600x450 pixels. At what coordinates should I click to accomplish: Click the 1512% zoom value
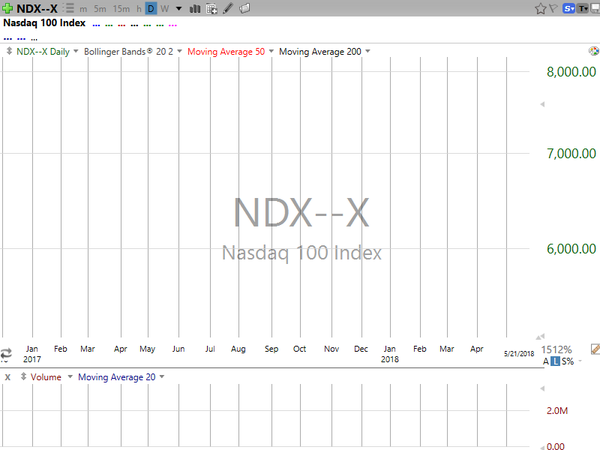(556, 349)
